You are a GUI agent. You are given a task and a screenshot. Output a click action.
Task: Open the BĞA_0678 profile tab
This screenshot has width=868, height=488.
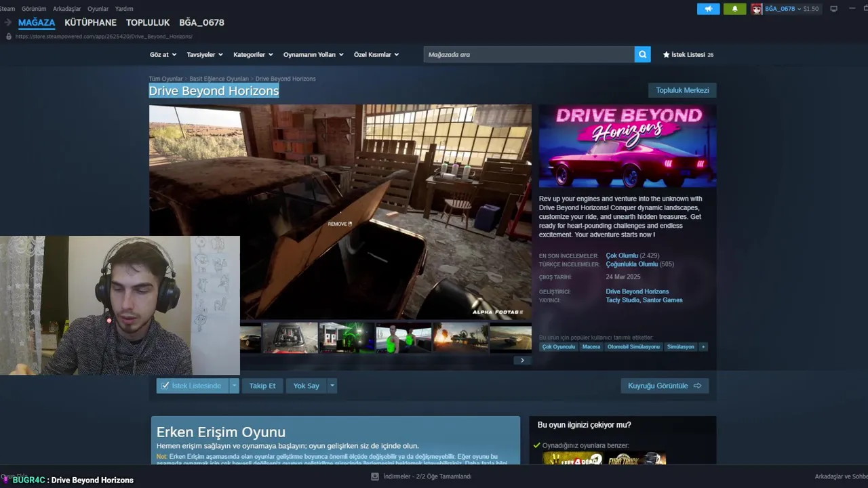point(201,22)
